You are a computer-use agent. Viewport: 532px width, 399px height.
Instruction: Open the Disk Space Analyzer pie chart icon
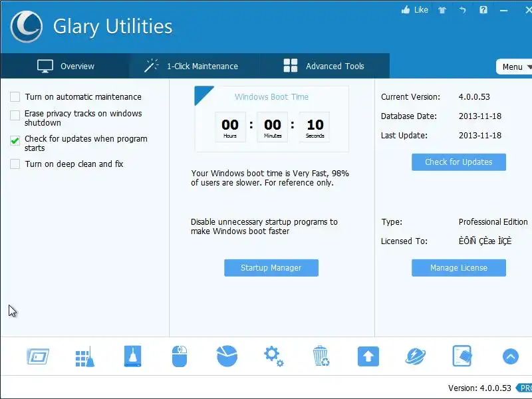(227, 356)
